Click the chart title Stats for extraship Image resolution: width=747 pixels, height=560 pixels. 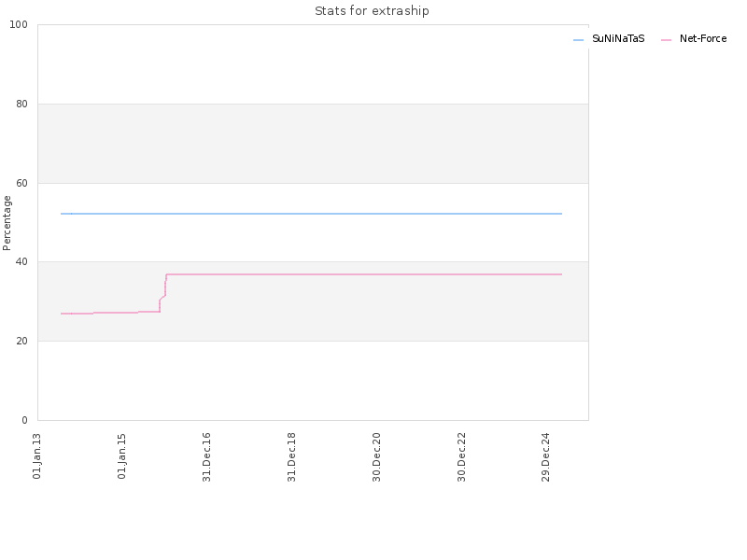[372, 10]
